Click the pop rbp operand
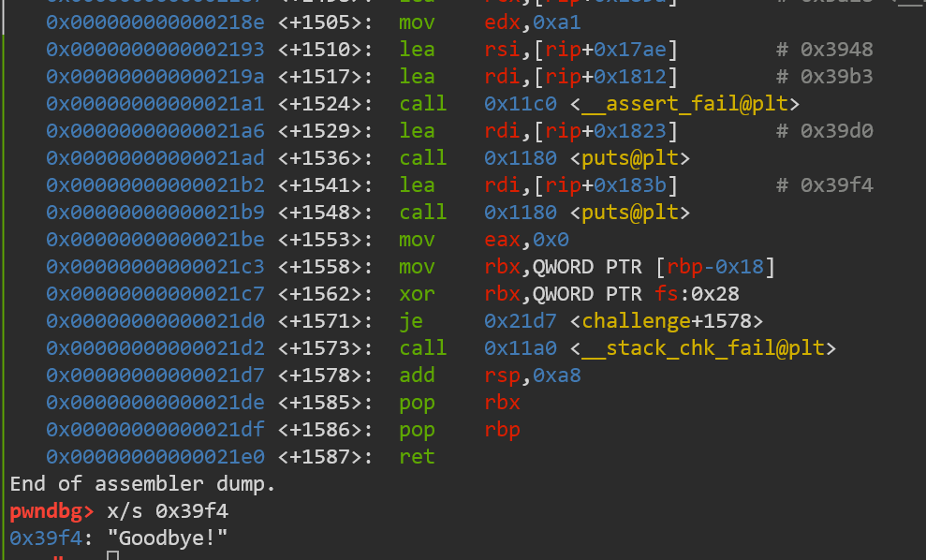This screenshot has height=560, width=926. pyautogui.click(x=502, y=430)
